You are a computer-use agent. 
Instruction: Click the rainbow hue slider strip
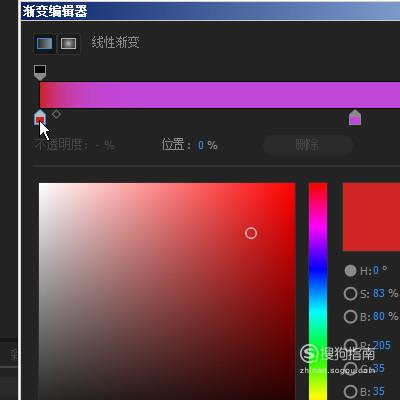[318, 291]
